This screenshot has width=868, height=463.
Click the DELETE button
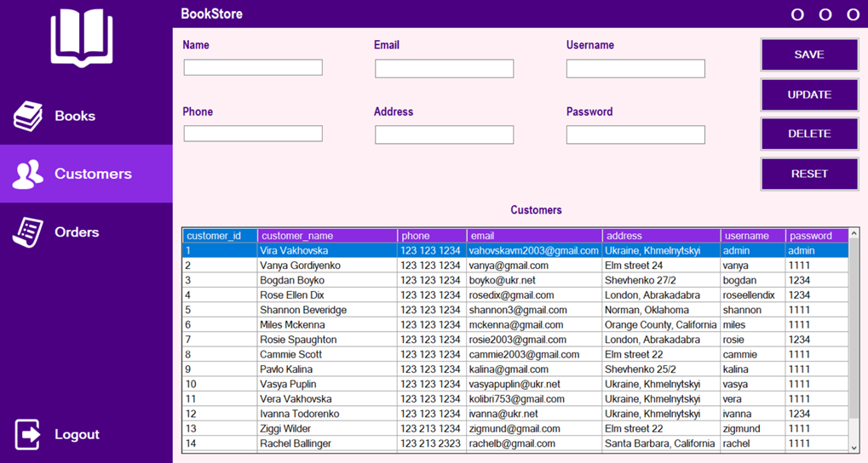[x=809, y=134]
